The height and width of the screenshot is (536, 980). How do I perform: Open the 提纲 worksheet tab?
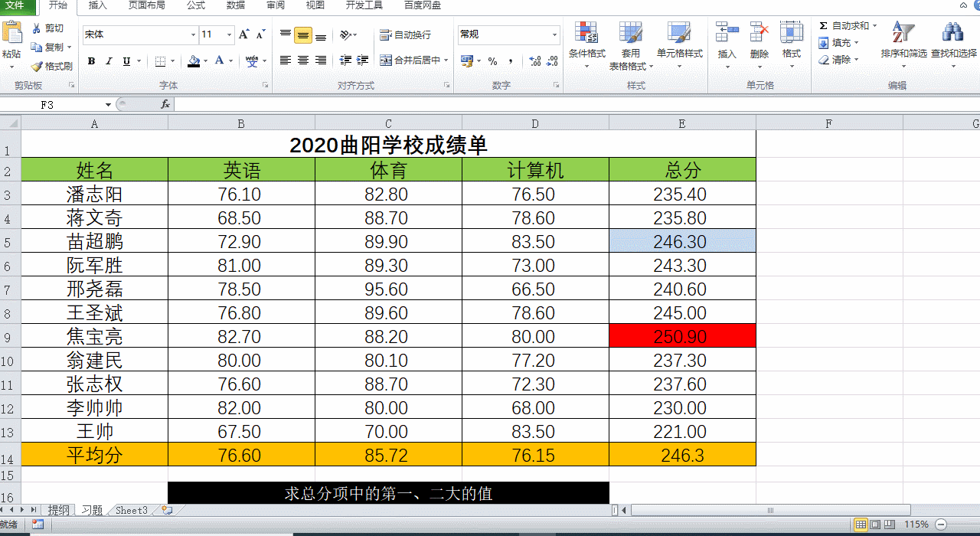point(59,510)
